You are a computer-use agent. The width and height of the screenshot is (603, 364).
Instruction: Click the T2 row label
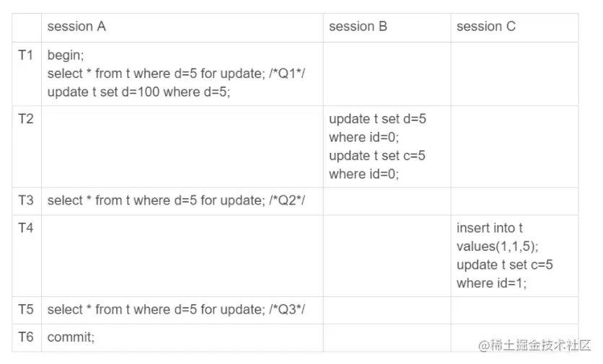pos(26,119)
